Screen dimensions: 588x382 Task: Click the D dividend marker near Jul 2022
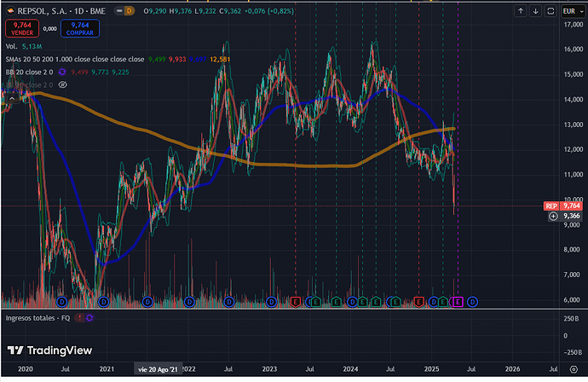coord(228,302)
